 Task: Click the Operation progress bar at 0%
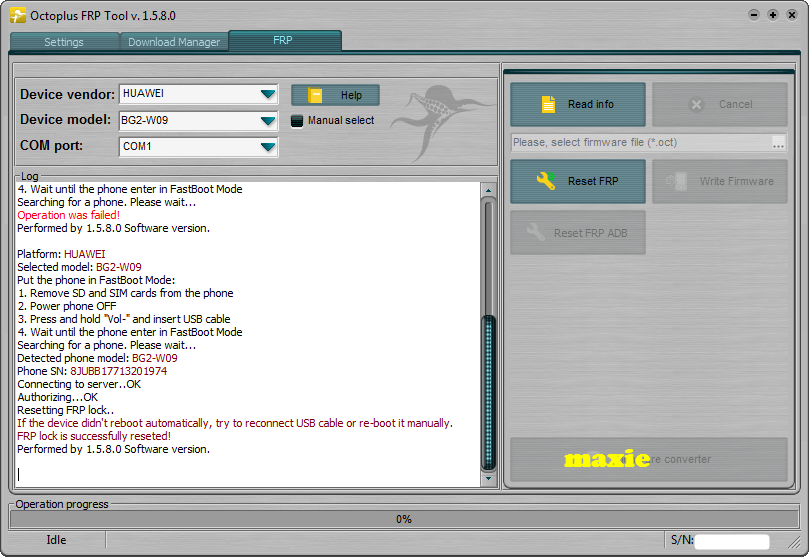click(x=404, y=519)
